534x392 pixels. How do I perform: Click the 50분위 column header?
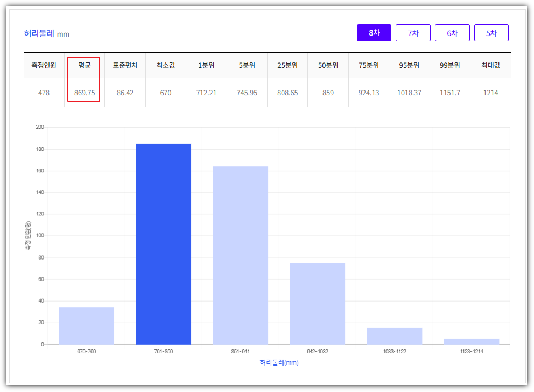pos(328,65)
